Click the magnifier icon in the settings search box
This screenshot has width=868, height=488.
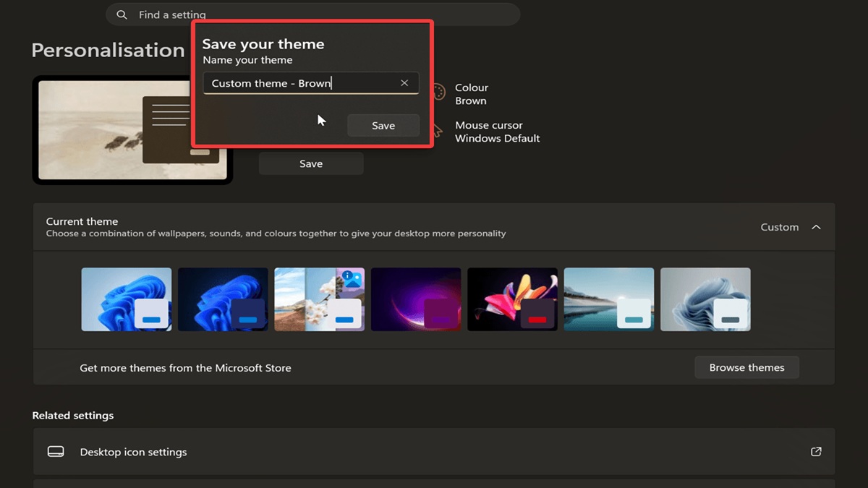(122, 14)
